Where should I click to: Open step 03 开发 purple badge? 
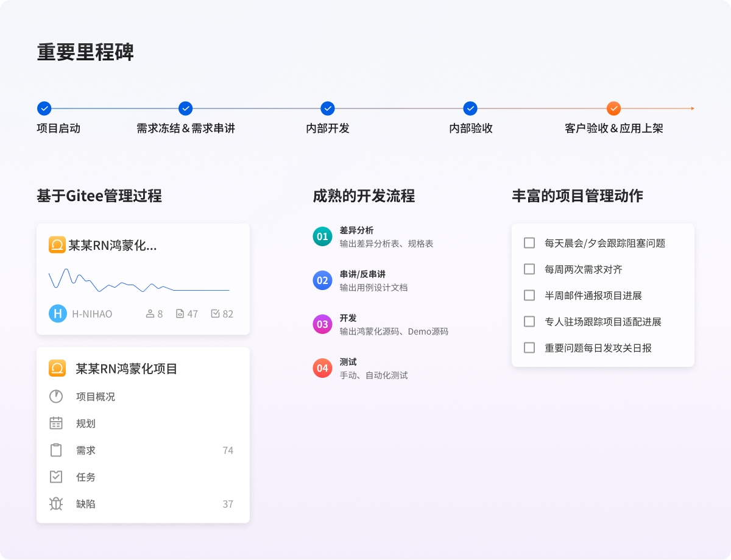coord(322,324)
